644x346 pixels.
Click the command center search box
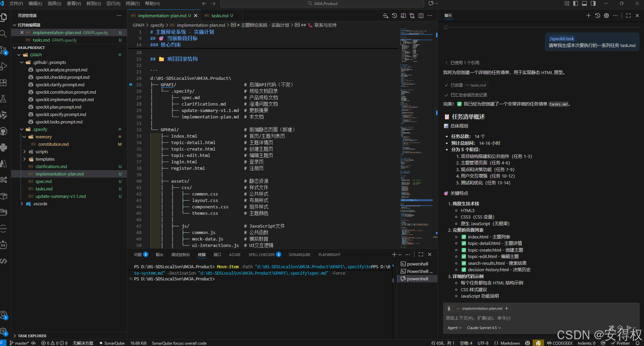coord(322,3)
